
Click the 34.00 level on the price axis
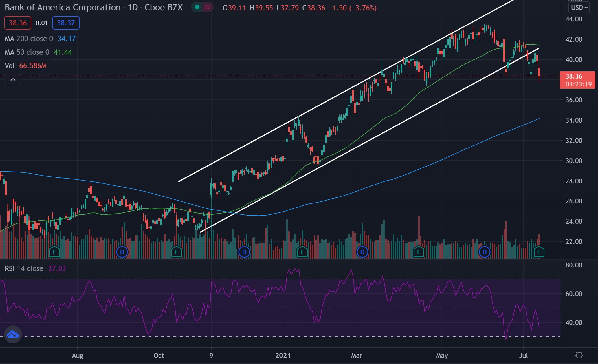click(574, 120)
